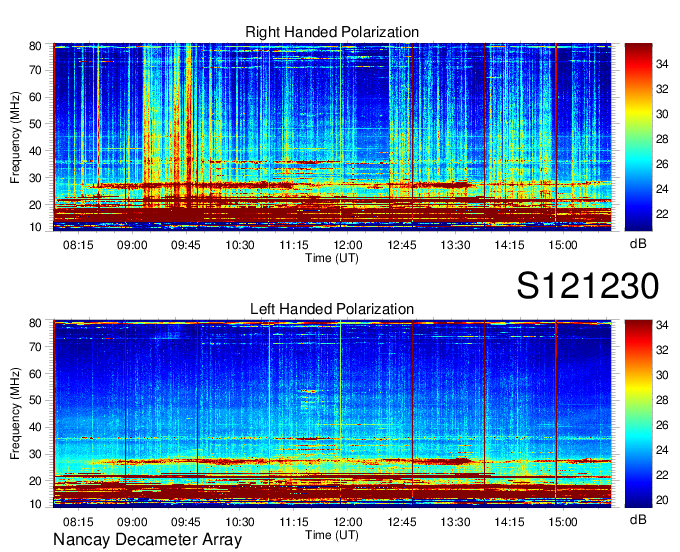
Task: Click the 70 MHz tick of the left-handed plot
Action: pos(35,346)
